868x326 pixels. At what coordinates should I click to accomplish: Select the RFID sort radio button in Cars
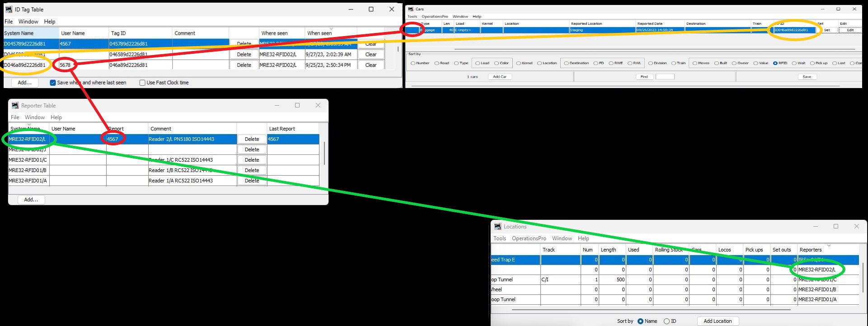pyautogui.click(x=775, y=63)
